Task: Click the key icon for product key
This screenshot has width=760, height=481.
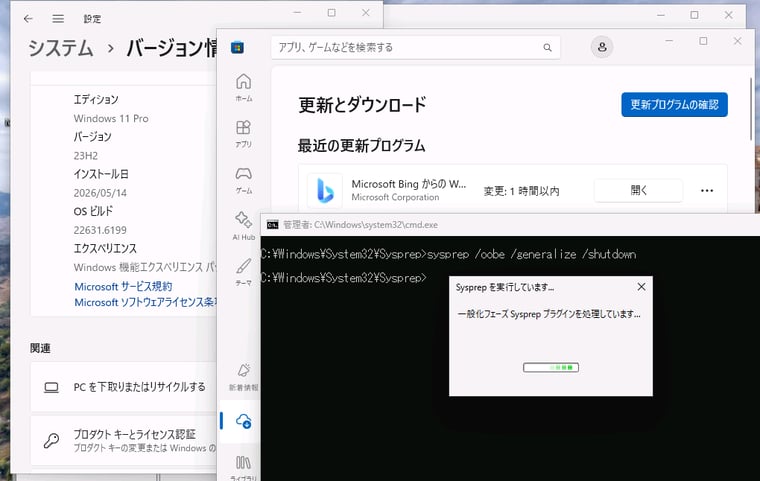Action: 51,440
